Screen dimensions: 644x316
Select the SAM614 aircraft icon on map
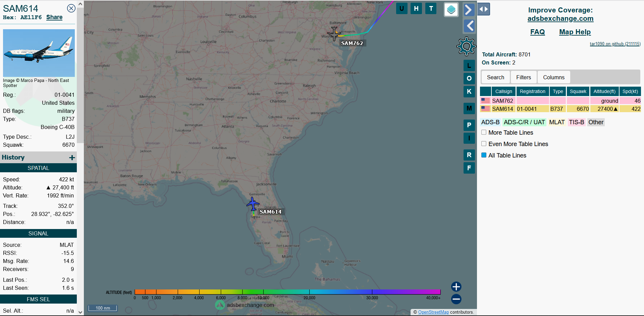[253, 204]
